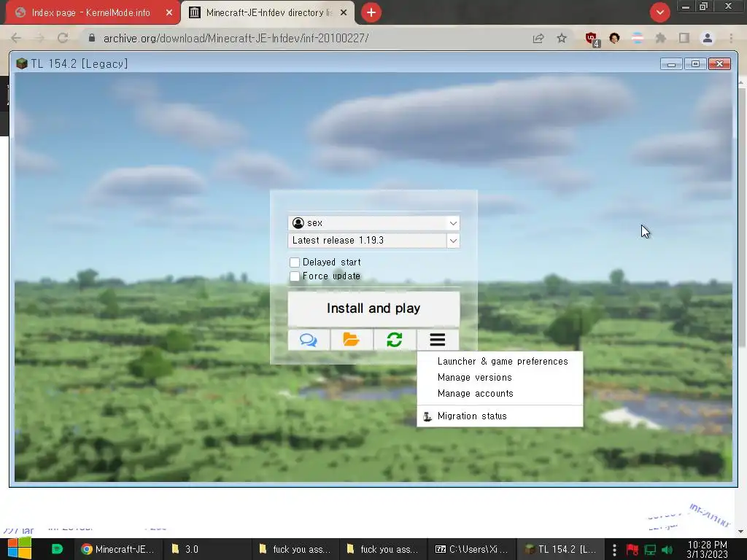Open the browser three-dot menu
Image resolution: width=747 pixels, height=560 pixels.
[731, 38]
